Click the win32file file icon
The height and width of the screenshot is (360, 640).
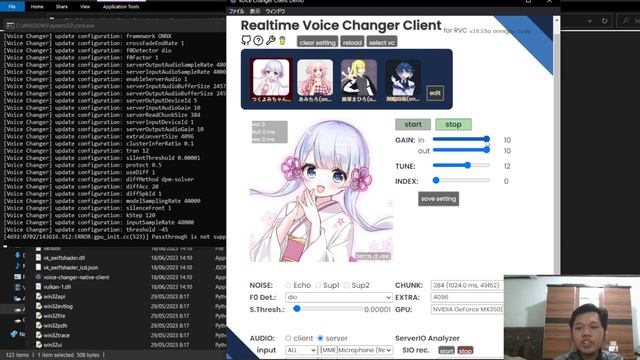38,316
